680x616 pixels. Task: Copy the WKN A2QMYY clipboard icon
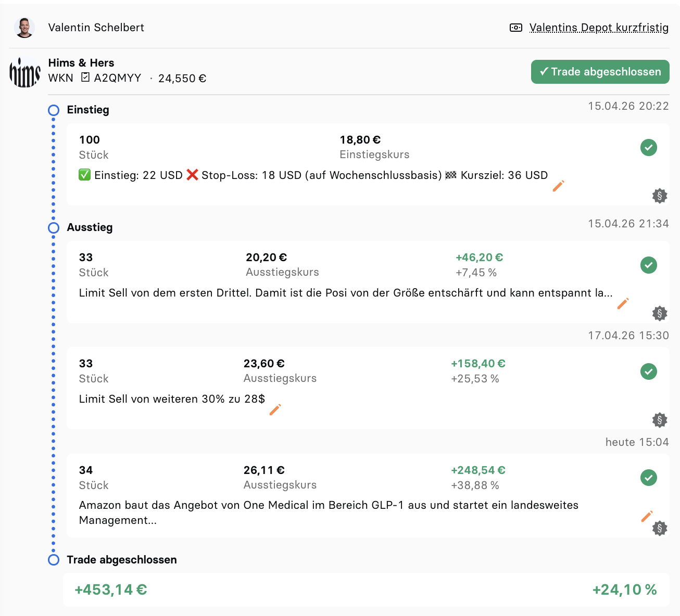coord(85,78)
